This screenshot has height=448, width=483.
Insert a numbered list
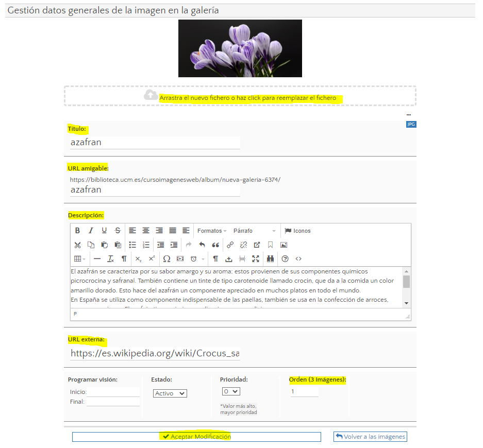coord(146,245)
